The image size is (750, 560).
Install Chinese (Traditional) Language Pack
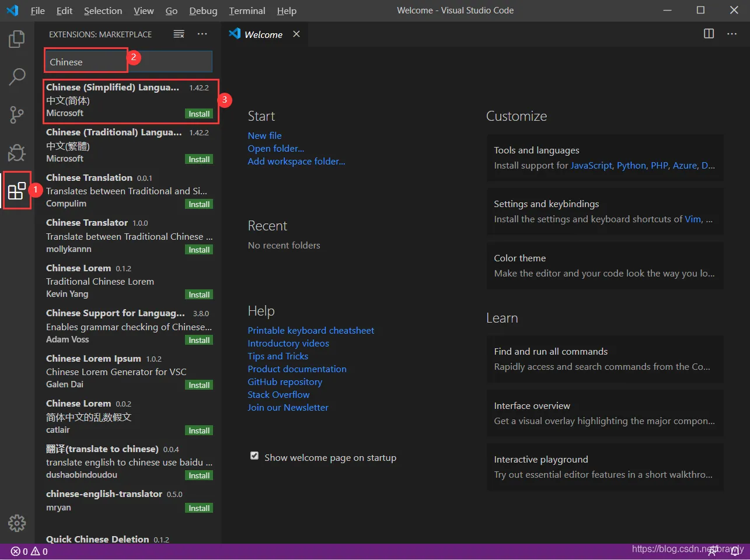pos(199,159)
